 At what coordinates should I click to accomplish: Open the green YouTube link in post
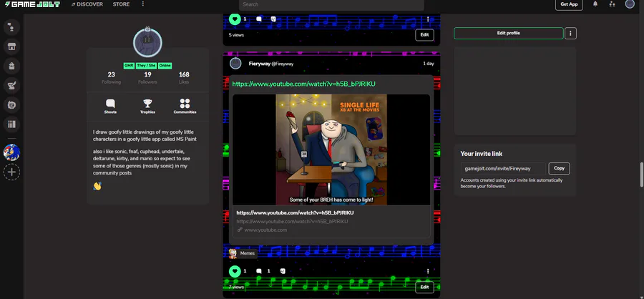(x=304, y=84)
